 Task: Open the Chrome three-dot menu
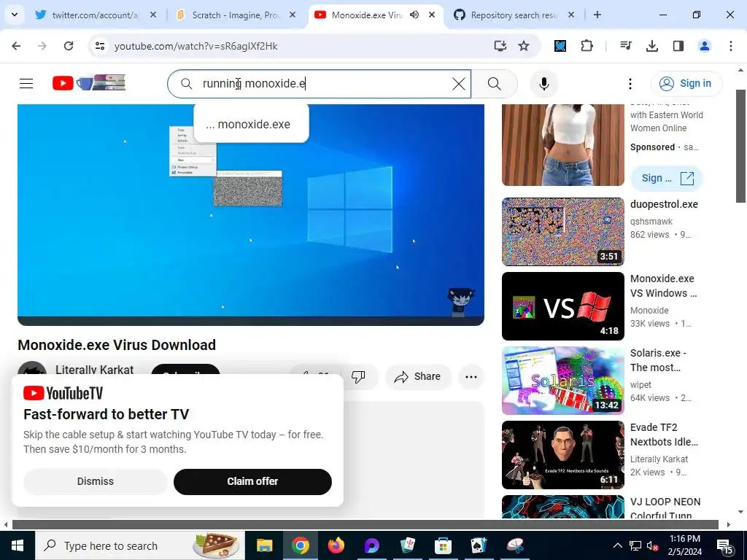[x=730, y=46]
